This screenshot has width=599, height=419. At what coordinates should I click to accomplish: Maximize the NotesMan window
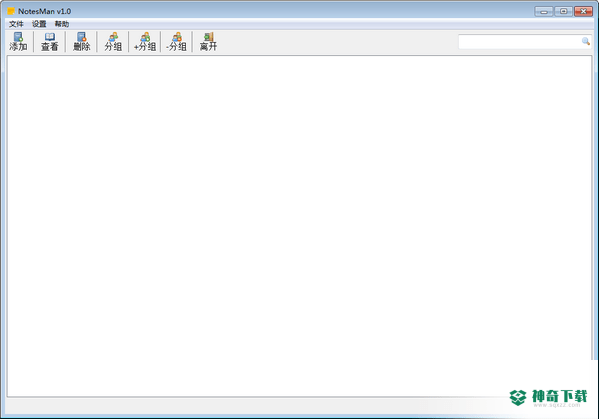(563, 11)
